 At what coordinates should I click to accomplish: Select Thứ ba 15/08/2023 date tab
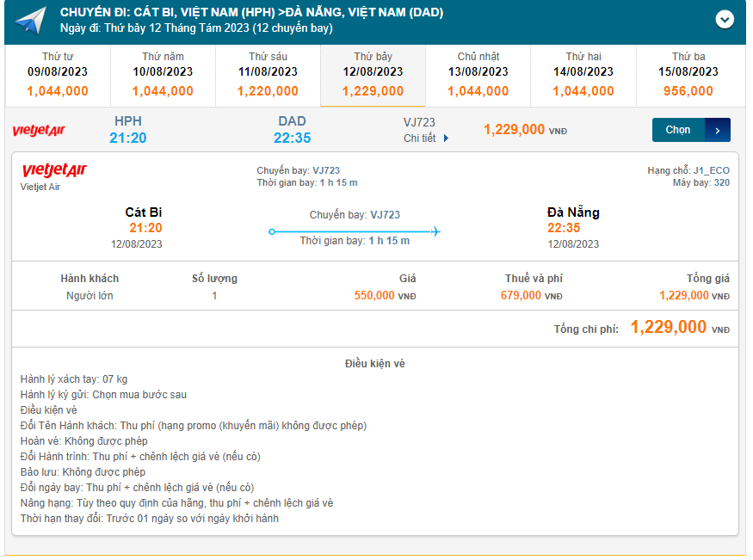[x=688, y=74]
